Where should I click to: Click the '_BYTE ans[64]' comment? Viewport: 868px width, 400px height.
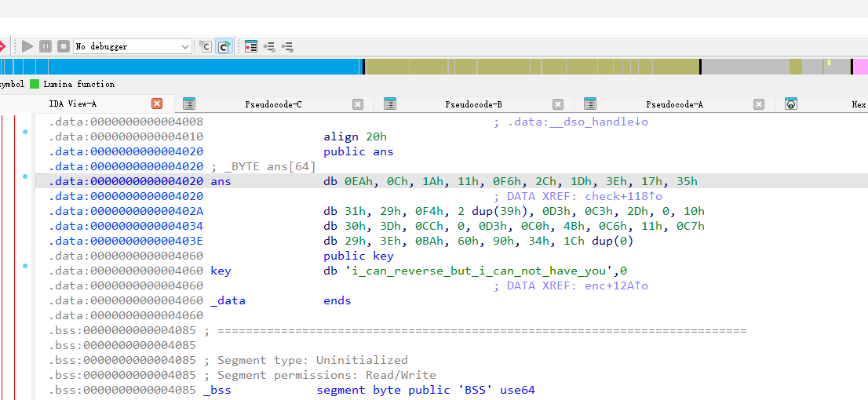(x=263, y=166)
